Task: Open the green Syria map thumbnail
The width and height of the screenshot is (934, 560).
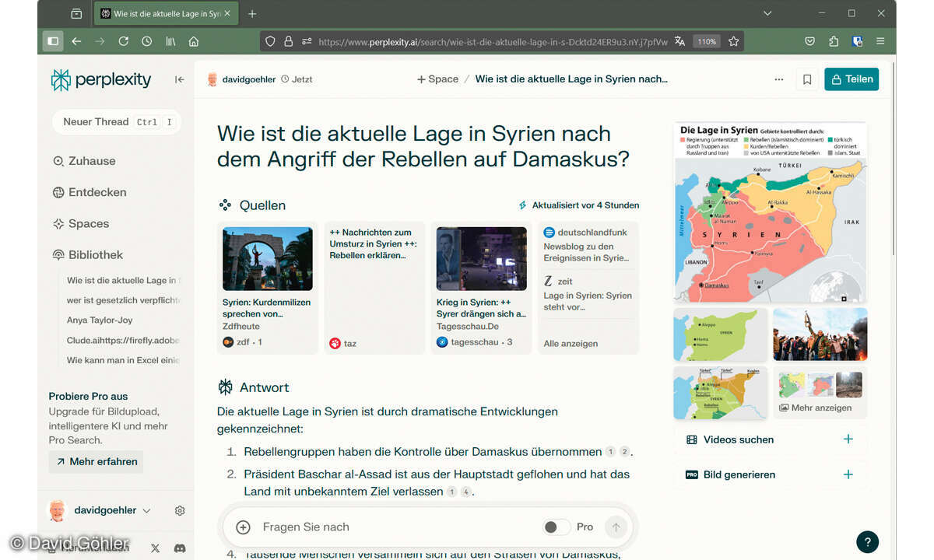Action: point(721,334)
